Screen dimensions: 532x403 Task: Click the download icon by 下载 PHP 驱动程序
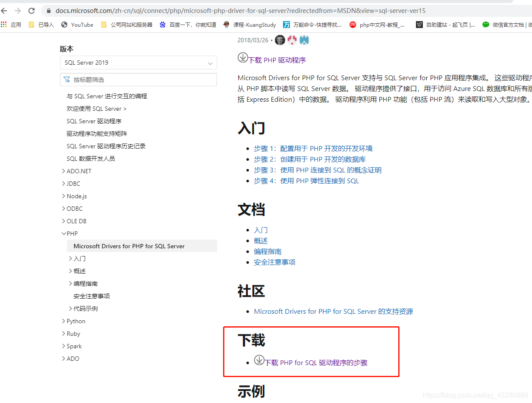(243, 57)
